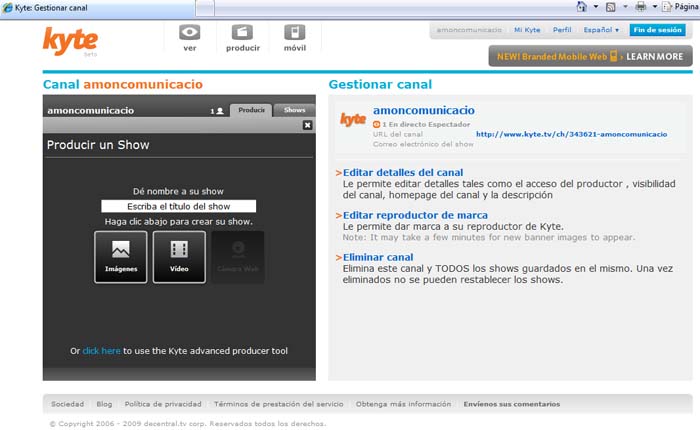Close the Producir un Show panel

pos(307,125)
